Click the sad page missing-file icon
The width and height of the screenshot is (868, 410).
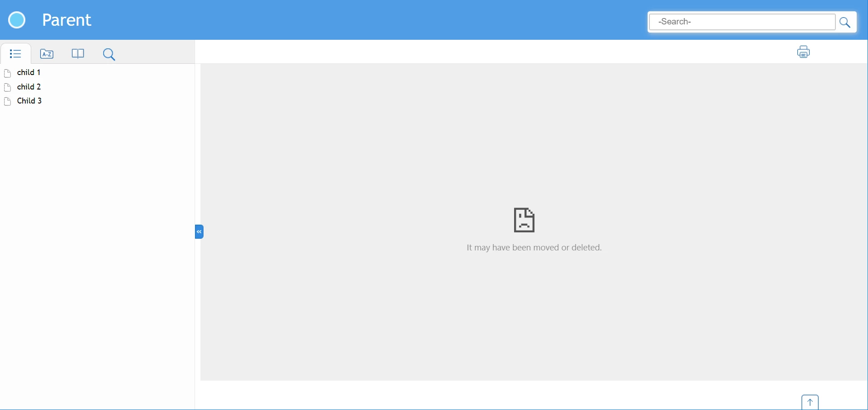click(x=525, y=220)
